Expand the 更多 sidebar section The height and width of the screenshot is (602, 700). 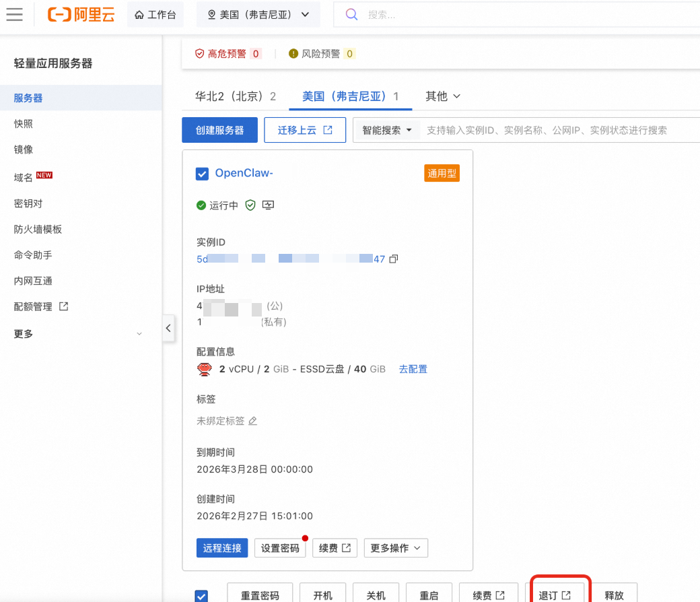pyautogui.click(x=78, y=333)
